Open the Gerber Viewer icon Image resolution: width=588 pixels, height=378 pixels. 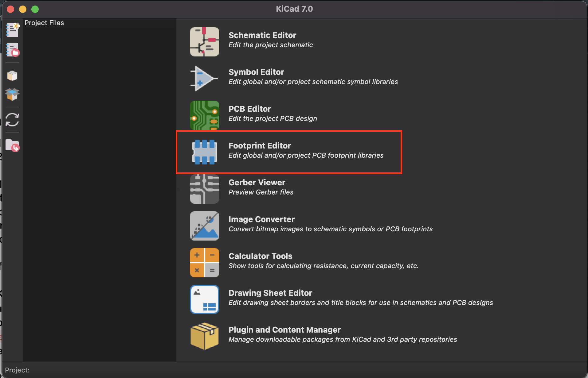pos(205,189)
